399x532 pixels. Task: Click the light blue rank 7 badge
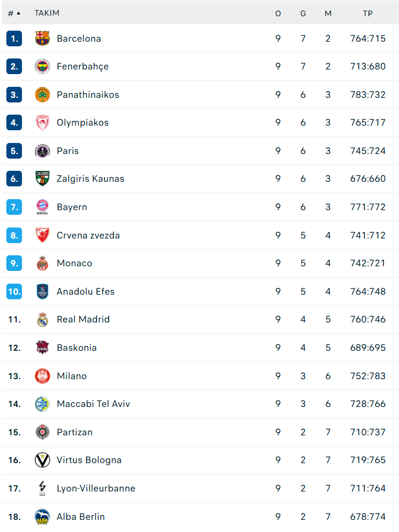point(14,207)
